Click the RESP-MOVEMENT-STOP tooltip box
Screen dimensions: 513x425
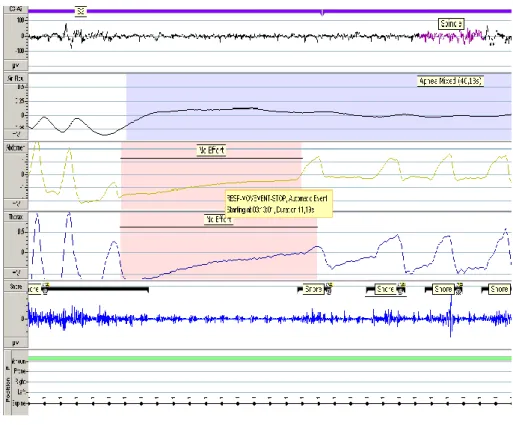point(279,204)
